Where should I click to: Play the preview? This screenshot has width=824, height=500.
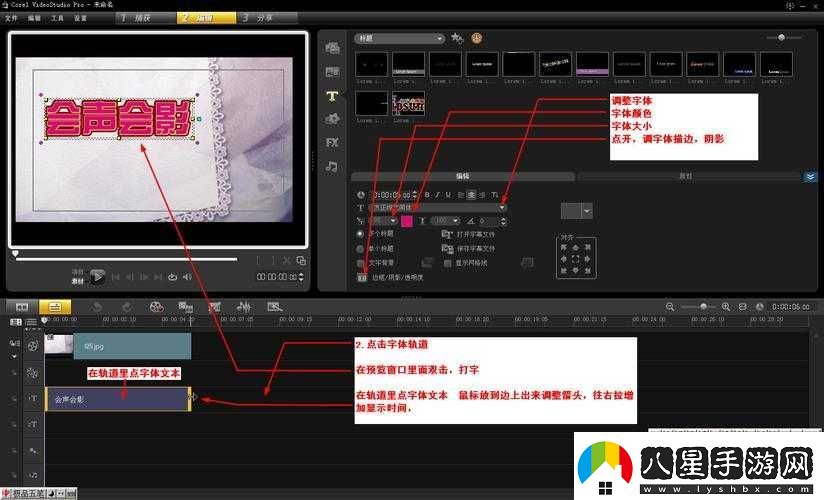tap(97, 277)
